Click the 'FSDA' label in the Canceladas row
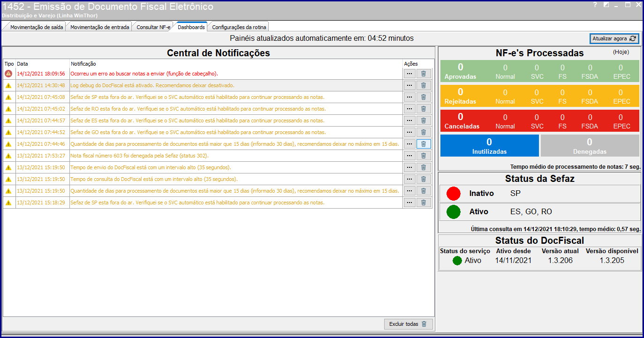644x338 pixels. click(x=590, y=126)
